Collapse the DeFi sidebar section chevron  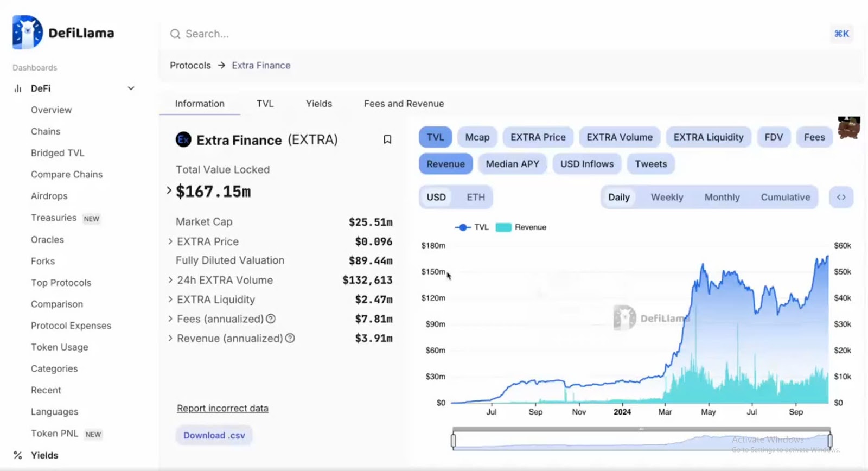131,88
